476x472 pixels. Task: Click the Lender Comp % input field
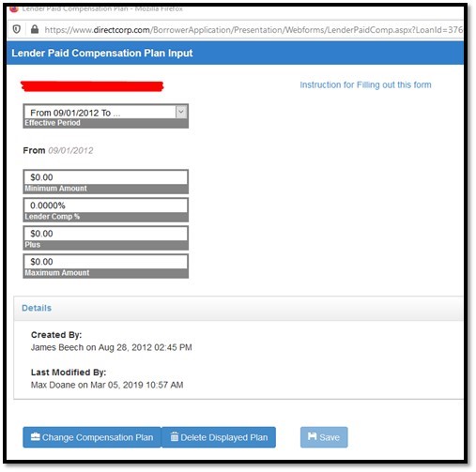[x=106, y=206]
